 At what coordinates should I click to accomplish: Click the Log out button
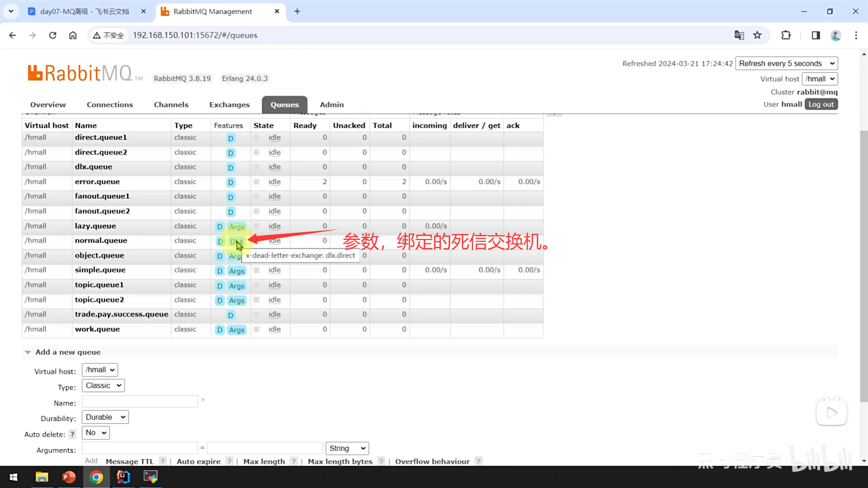[821, 104]
